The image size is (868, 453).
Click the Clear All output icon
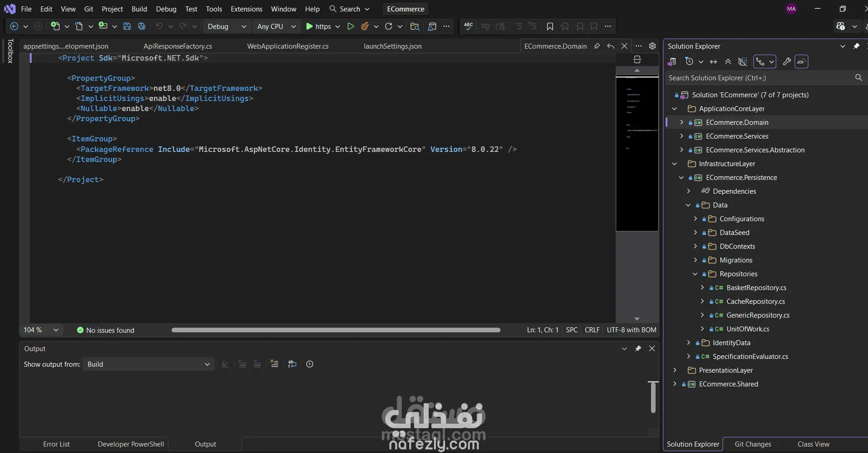pos(274,364)
